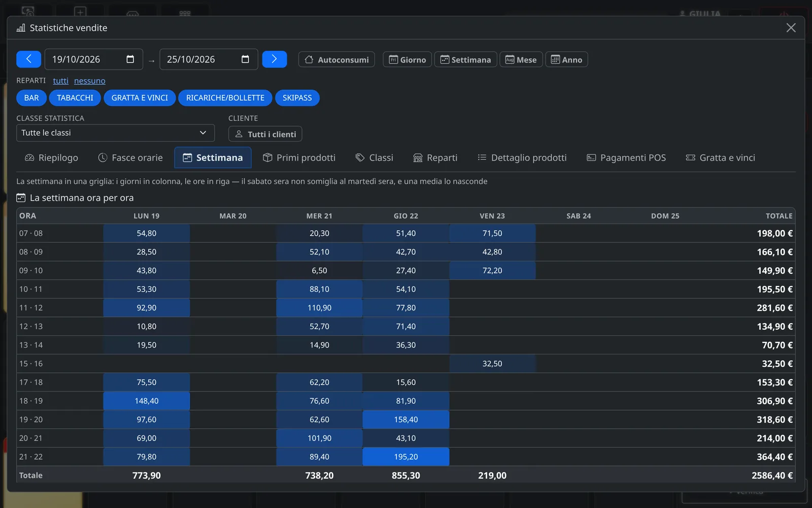The height and width of the screenshot is (508, 812).
Task: Open the Reparti tab
Action: (x=435, y=158)
